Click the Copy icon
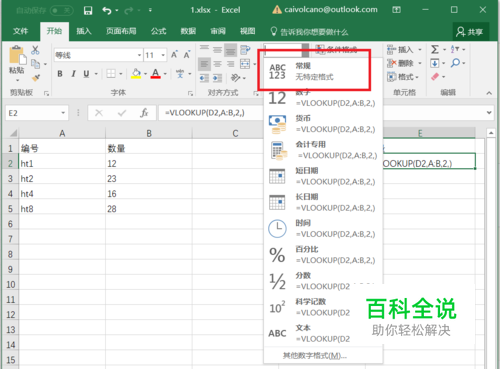This screenshot has width=500, height=369. click(35, 64)
